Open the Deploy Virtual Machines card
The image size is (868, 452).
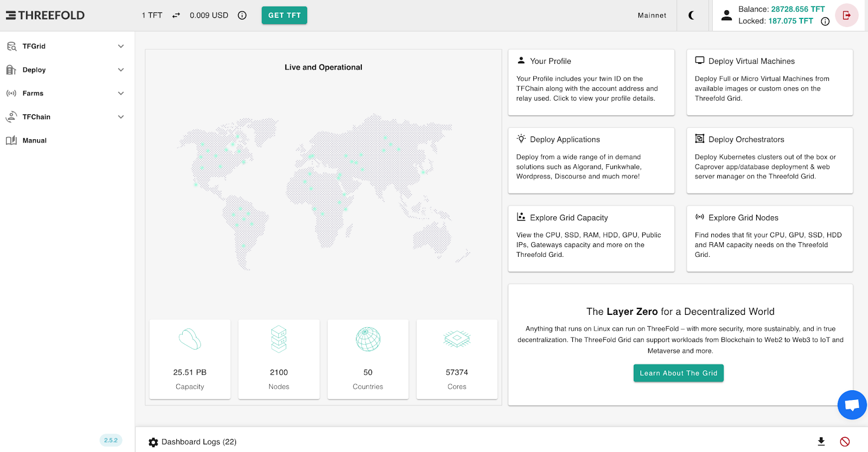[770, 82]
